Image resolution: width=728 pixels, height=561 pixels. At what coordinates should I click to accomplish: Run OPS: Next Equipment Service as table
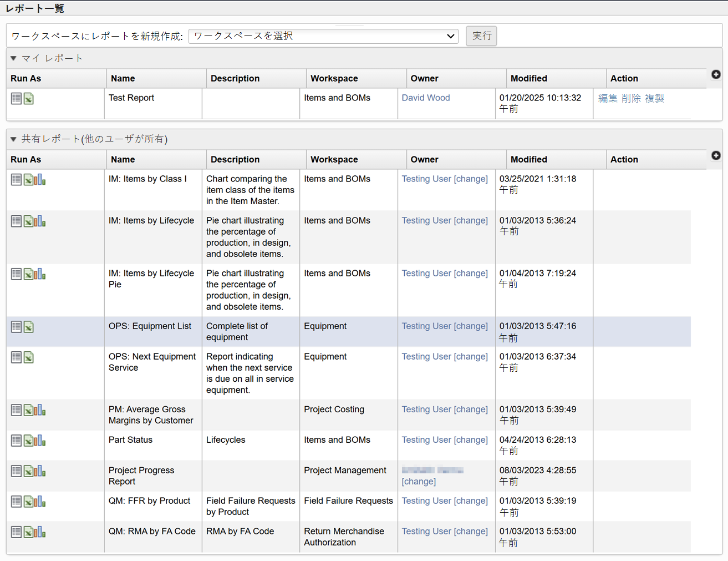[x=17, y=357]
